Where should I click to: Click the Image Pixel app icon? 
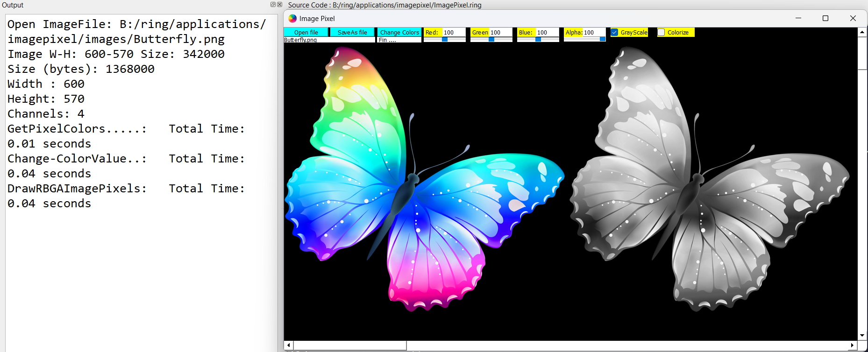(292, 19)
